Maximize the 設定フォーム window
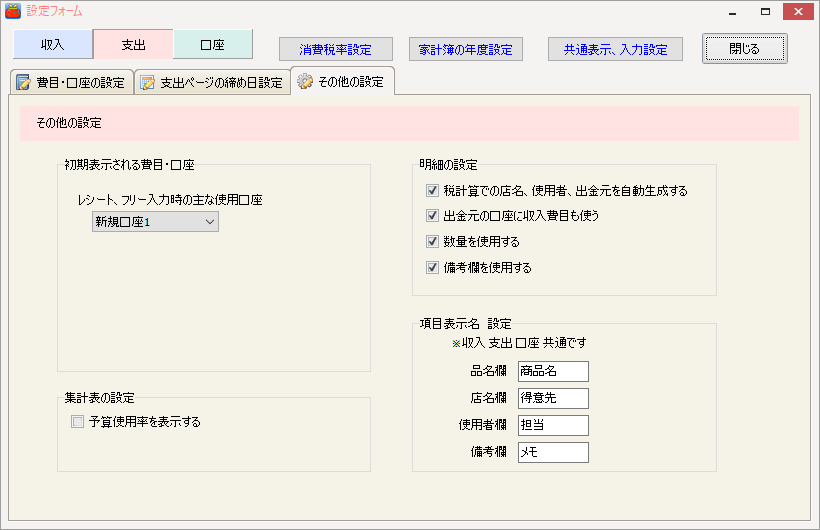The image size is (820, 530). point(765,12)
